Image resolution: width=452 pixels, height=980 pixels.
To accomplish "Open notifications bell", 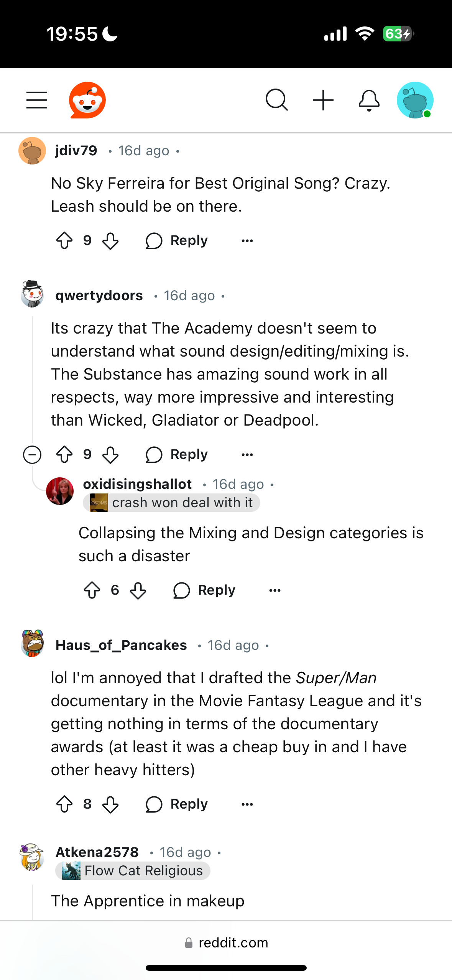I will pyautogui.click(x=369, y=100).
